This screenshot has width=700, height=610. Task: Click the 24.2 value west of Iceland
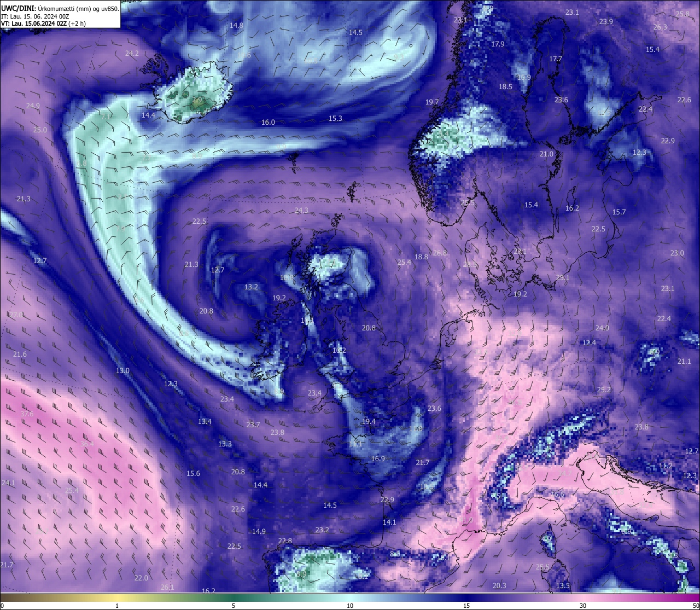click(x=132, y=54)
